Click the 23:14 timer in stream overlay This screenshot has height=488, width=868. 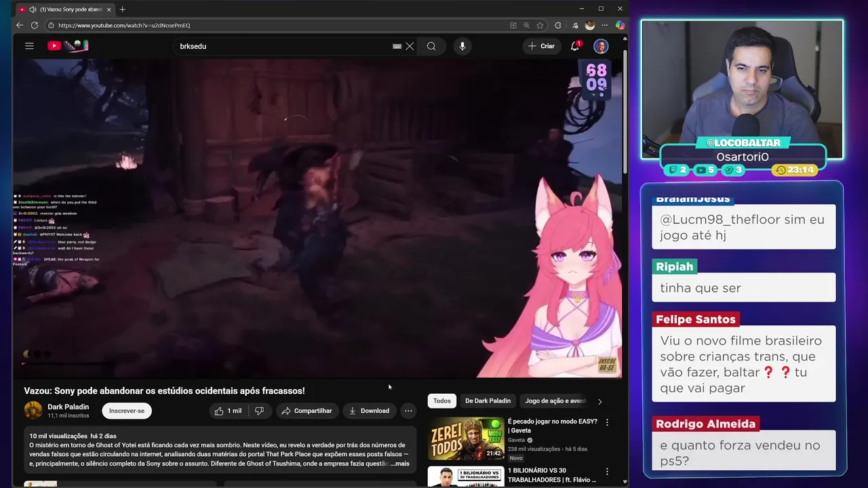(795, 170)
